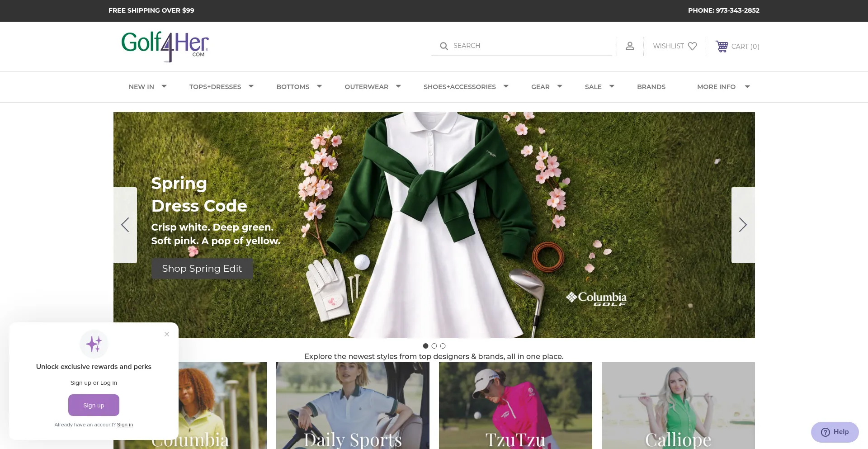Click the phone number 973-343-2852
868x449 pixels.
(737, 10)
